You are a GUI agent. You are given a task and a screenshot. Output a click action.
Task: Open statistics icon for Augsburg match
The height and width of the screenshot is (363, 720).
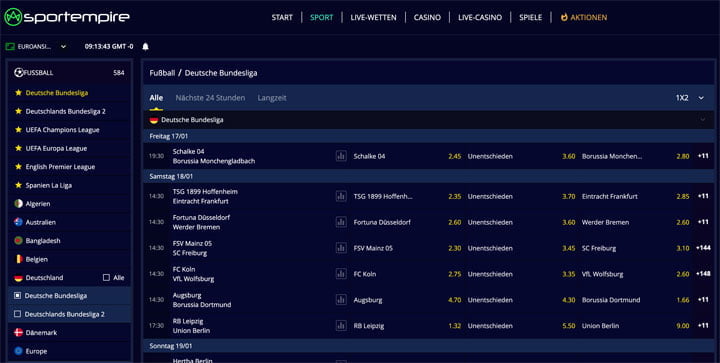pyautogui.click(x=341, y=300)
